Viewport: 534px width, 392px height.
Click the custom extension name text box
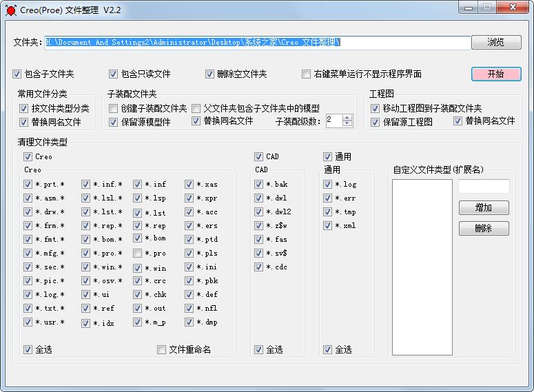pyautogui.click(x=484, y=186)
